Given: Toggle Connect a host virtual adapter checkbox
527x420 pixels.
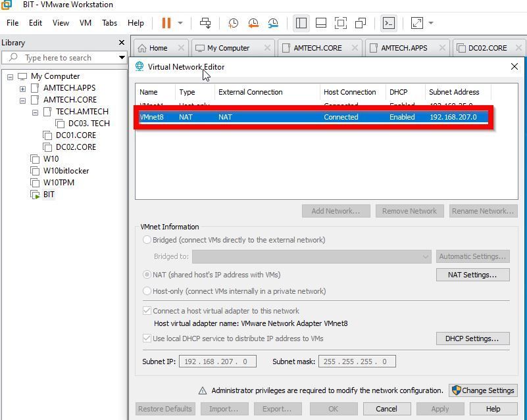Looking at the screenshot, I should (x=147, y=310).
